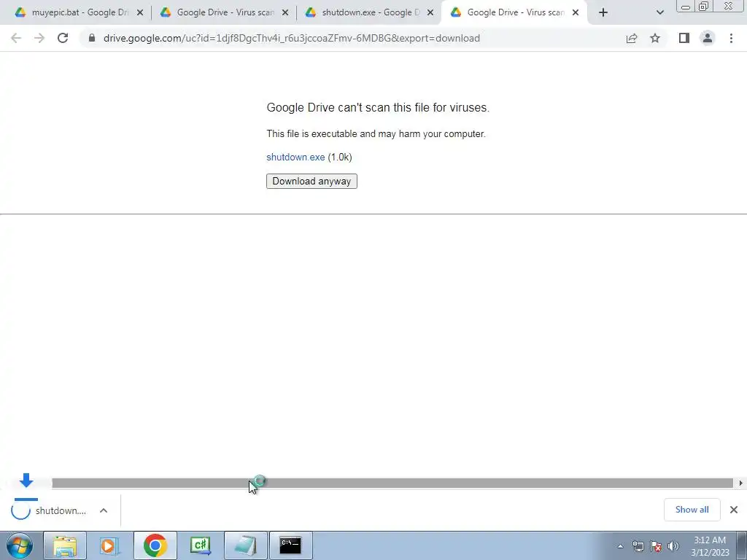Show hidden system tray icons

tap(620, 546)
